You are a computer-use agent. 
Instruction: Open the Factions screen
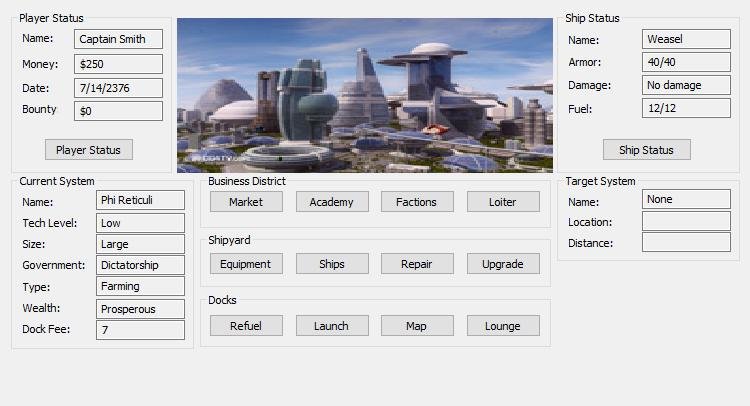(x=416, y=202)
